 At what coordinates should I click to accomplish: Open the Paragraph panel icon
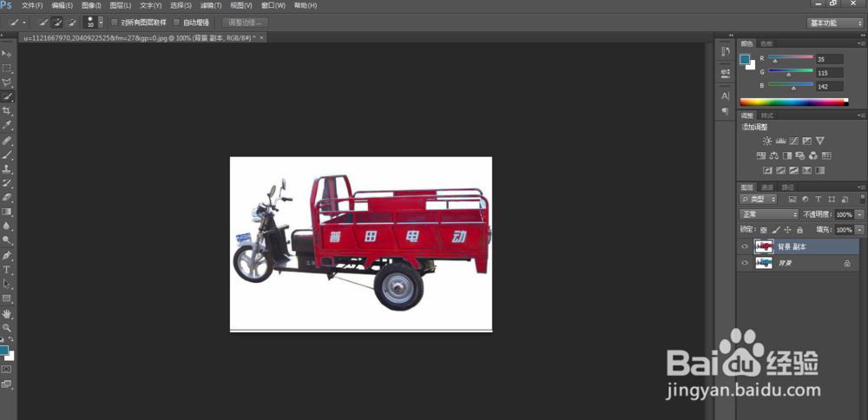pos(725,111)
